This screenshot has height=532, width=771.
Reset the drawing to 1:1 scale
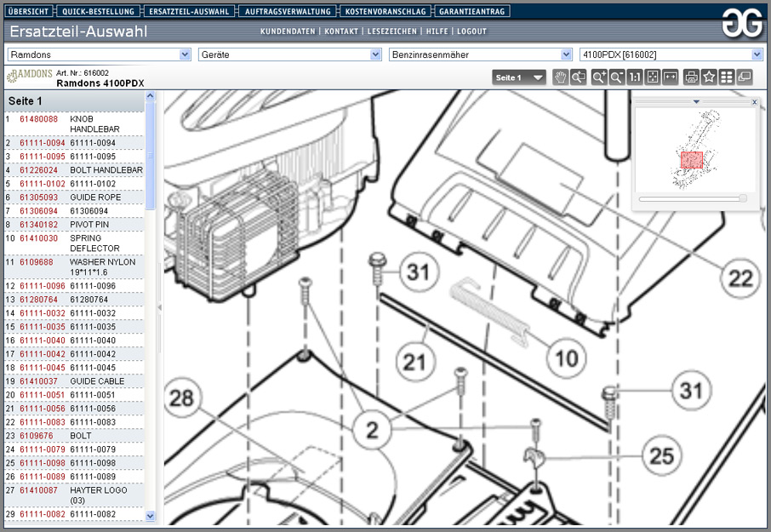tap(635, 77)
